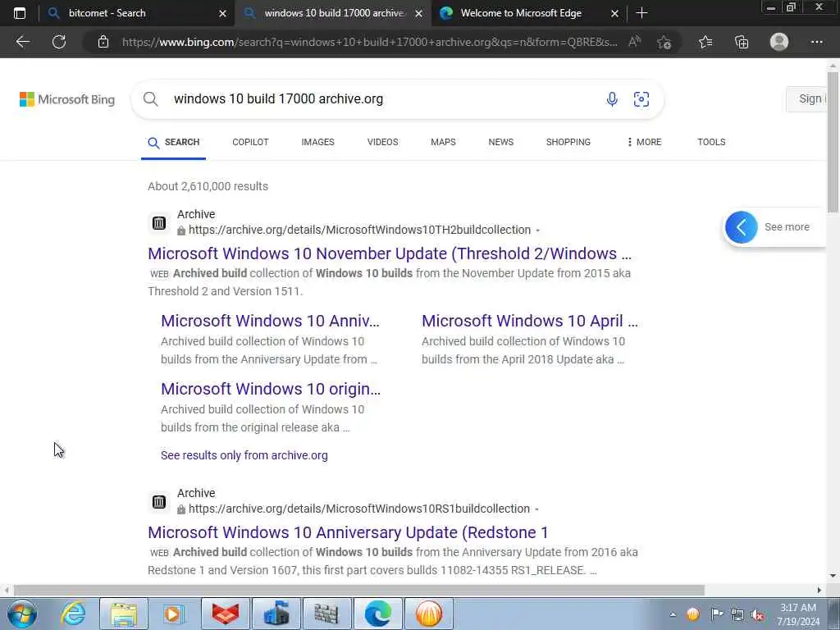The image size is (840, 630).
Task: Click the browser address bar URL
Action: pos(370,42)
